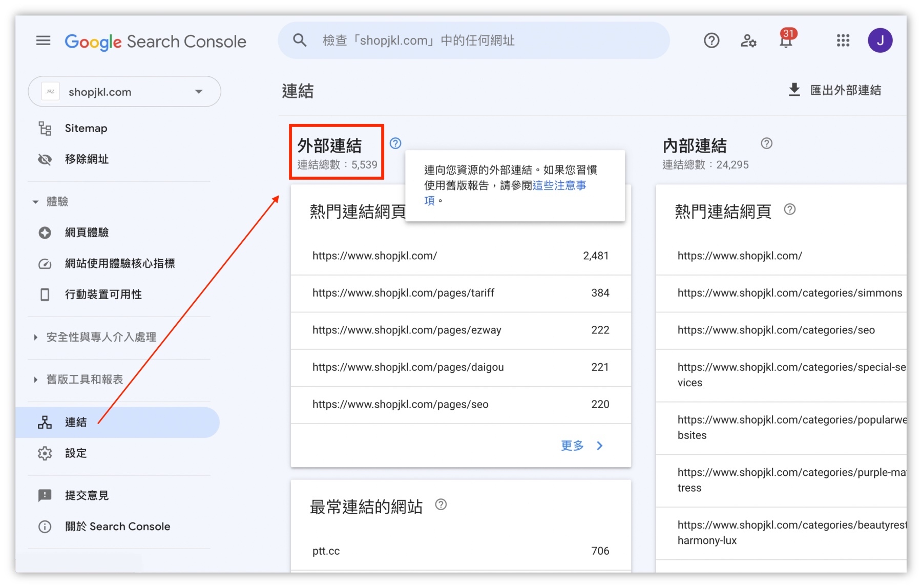Click 匯出外部連結 export button
This screenshot has width=922, height=588.
[x=835, y=90]
